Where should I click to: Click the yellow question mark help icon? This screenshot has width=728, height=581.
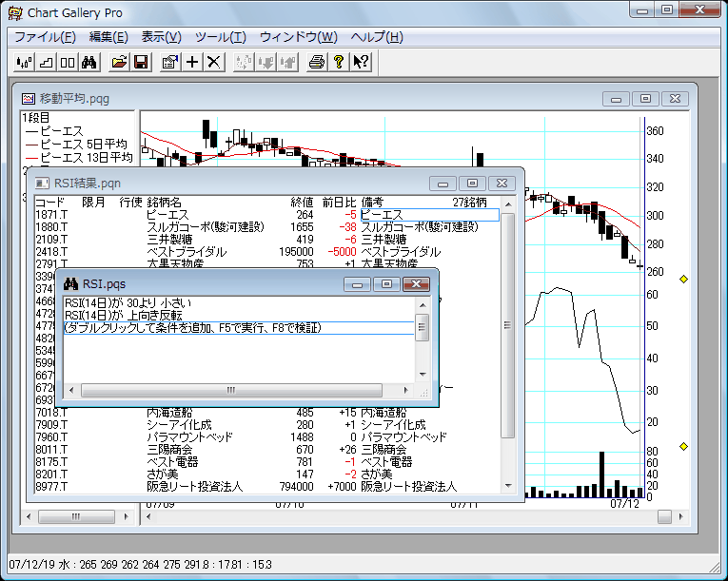coord(338,62)
